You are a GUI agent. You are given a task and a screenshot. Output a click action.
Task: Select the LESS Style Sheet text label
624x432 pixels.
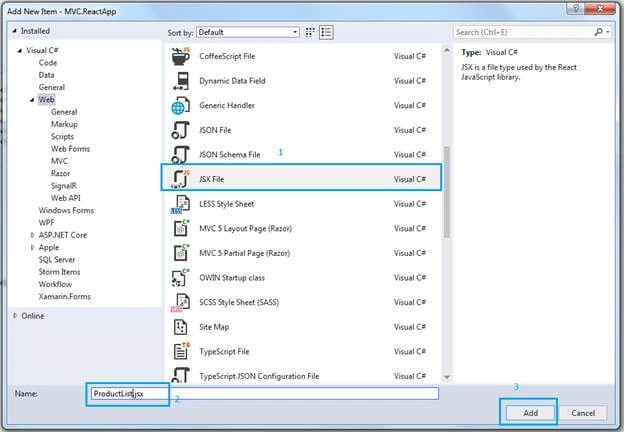(x=226, y=204)
